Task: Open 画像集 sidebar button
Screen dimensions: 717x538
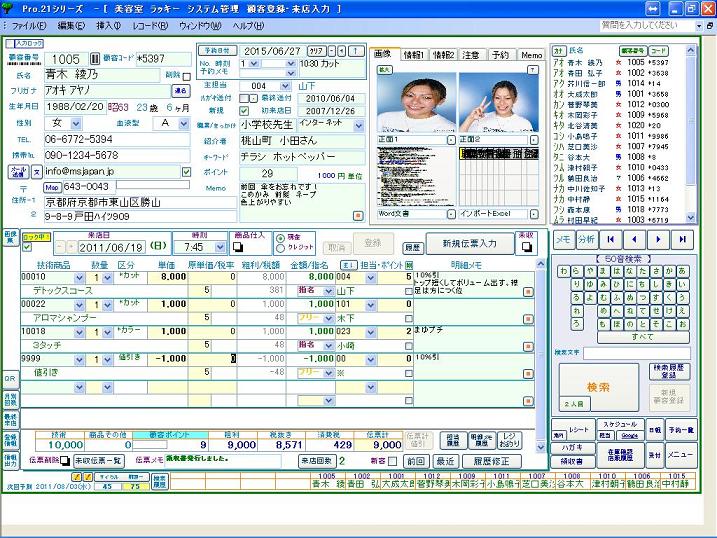Action: [10, 237]
